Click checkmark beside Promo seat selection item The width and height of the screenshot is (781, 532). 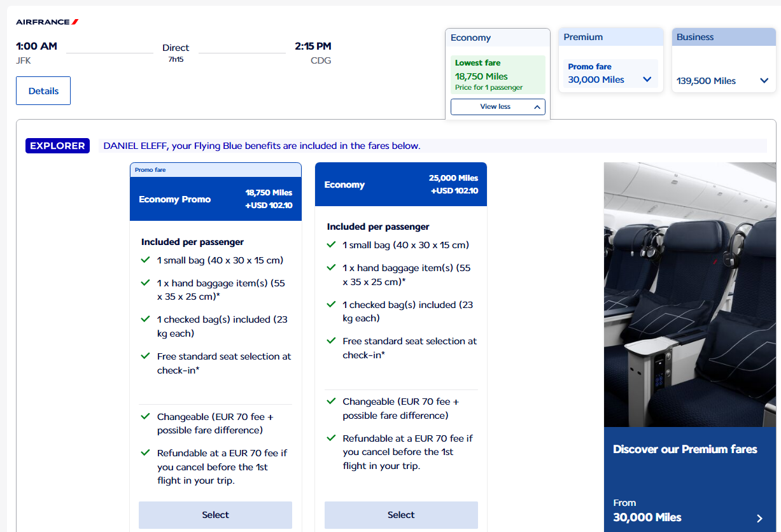[146, 356]
